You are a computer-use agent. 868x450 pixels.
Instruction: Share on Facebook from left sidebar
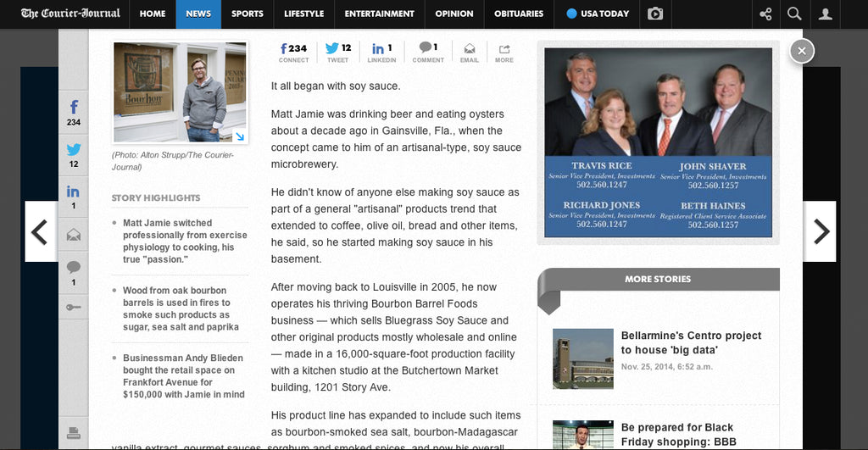[x=74, y=112]
